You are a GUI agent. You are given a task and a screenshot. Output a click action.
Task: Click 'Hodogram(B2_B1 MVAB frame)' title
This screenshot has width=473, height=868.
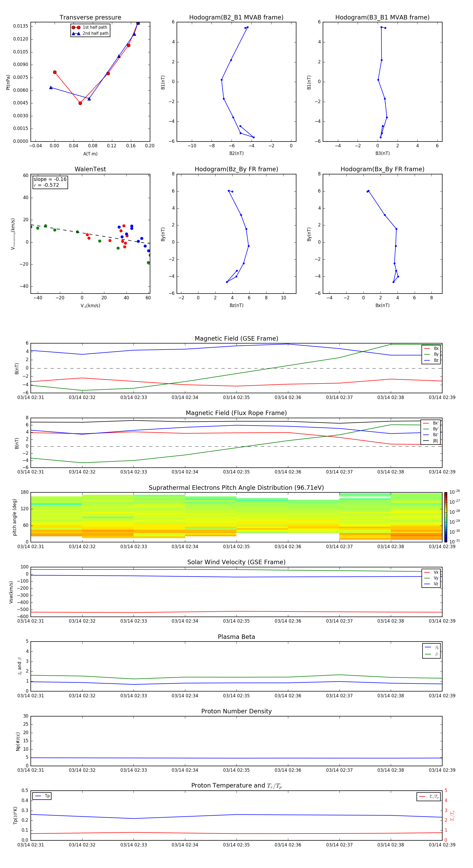click(236, 18)
